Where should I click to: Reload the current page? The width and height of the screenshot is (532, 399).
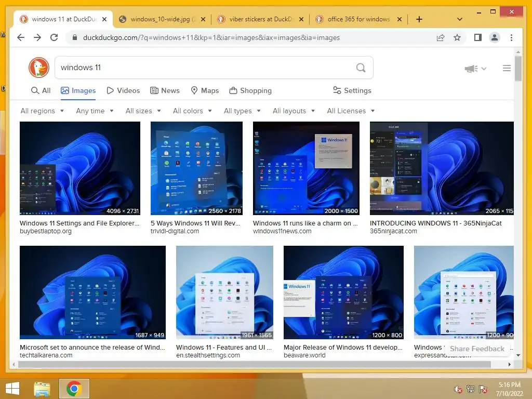click(x=54, y=37)
